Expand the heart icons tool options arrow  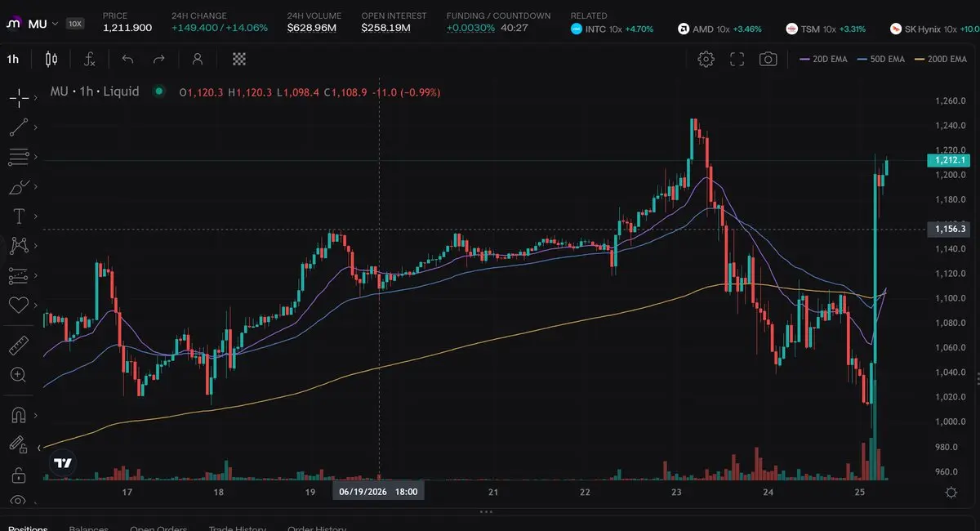click(x=36, y=305)
